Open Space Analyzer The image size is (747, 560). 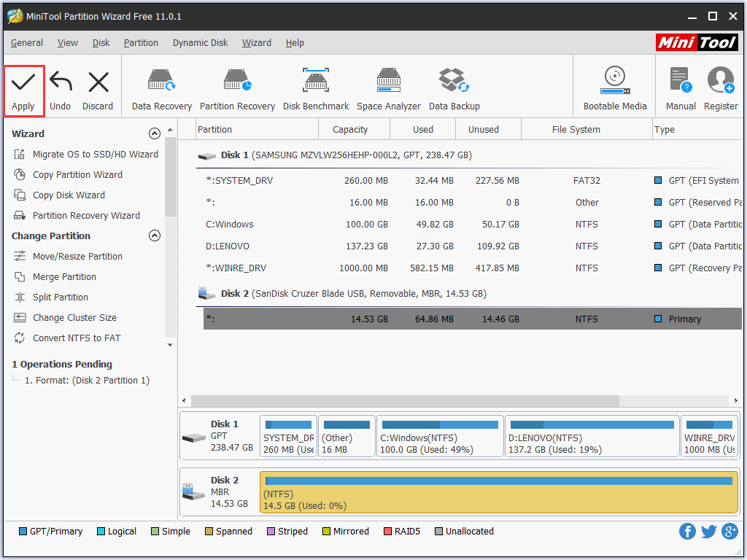pos(389,90)
